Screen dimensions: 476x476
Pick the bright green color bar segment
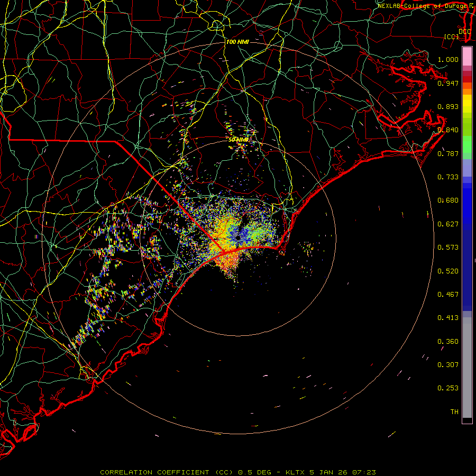click(467, 144)
